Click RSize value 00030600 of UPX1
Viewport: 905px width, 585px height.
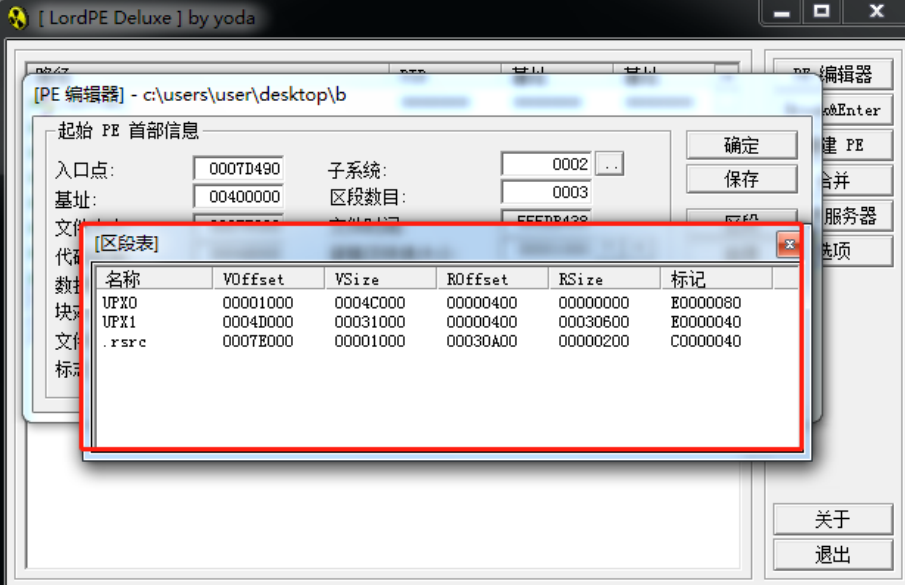coord(594,321)
